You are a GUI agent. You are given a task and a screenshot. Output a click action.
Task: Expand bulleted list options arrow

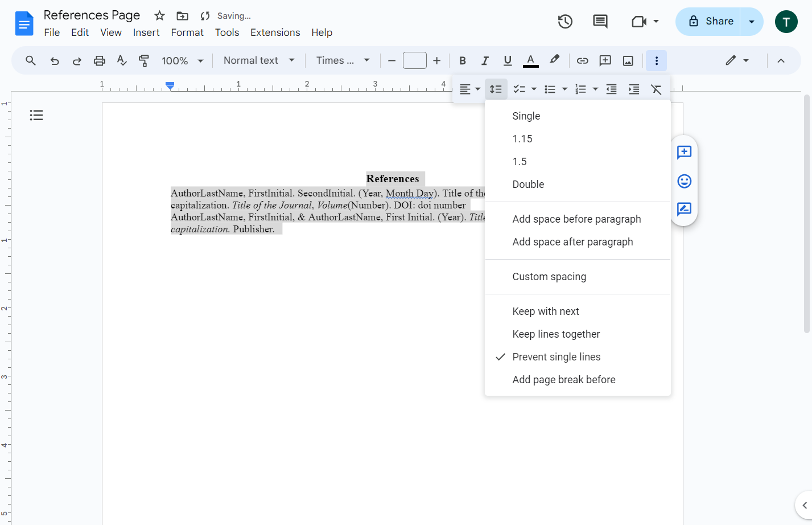tap(564, 89)
